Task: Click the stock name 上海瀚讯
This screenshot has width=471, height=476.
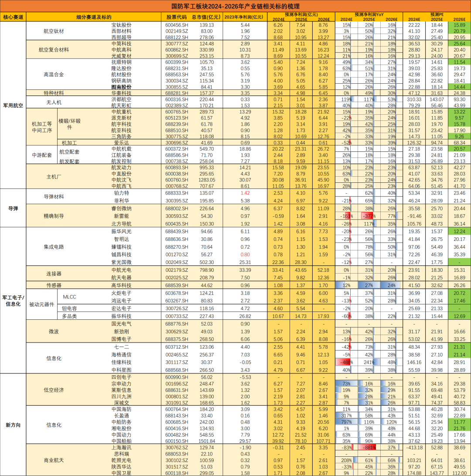Action: [121, 448]
